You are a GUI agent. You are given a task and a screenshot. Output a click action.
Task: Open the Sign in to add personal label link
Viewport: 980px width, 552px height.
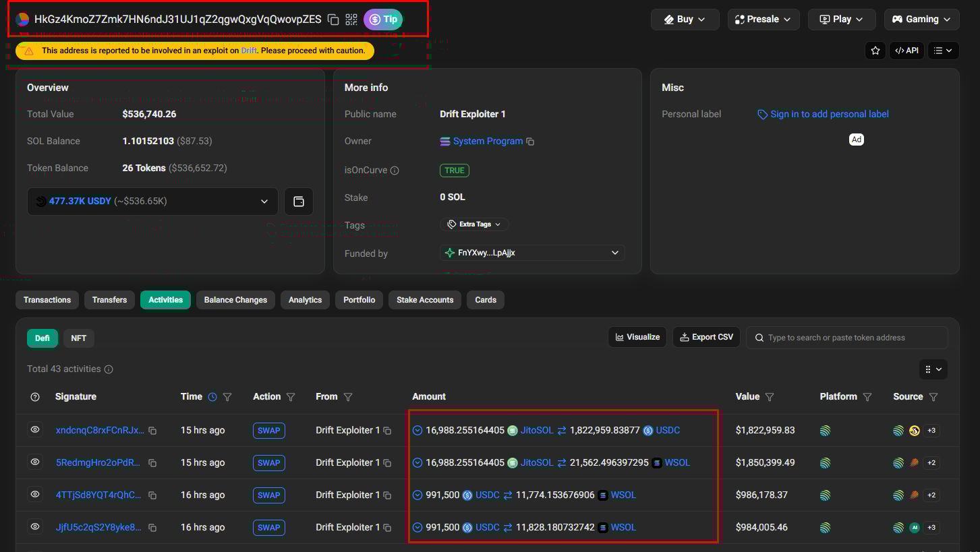click(x=829, y=114)
